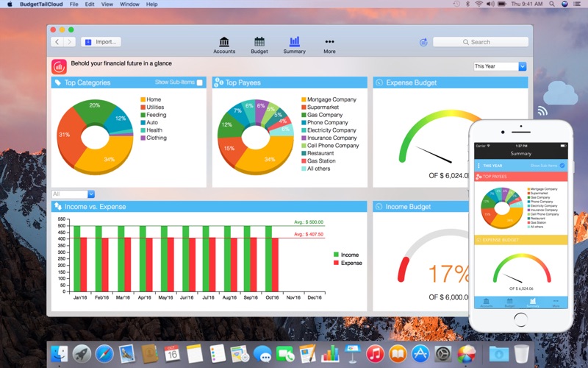This screenshot has height=368, width=588.
Task: Click the Expense legend swatch in bar chart
Action: (x=336, y=263)
